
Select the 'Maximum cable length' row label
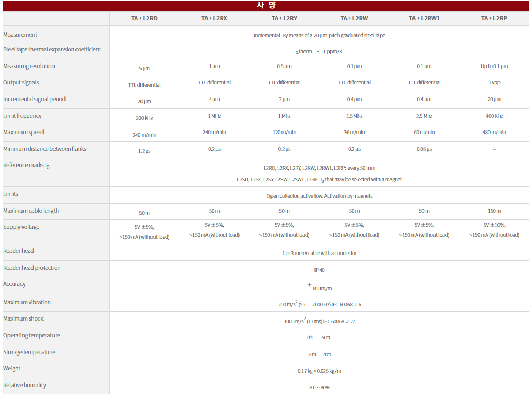[31, 211]
